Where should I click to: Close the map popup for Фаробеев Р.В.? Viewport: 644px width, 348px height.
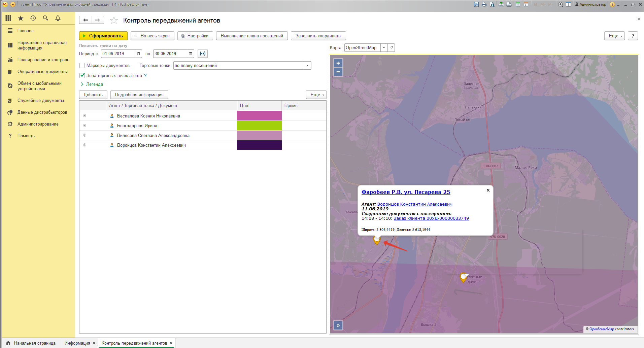488,190
